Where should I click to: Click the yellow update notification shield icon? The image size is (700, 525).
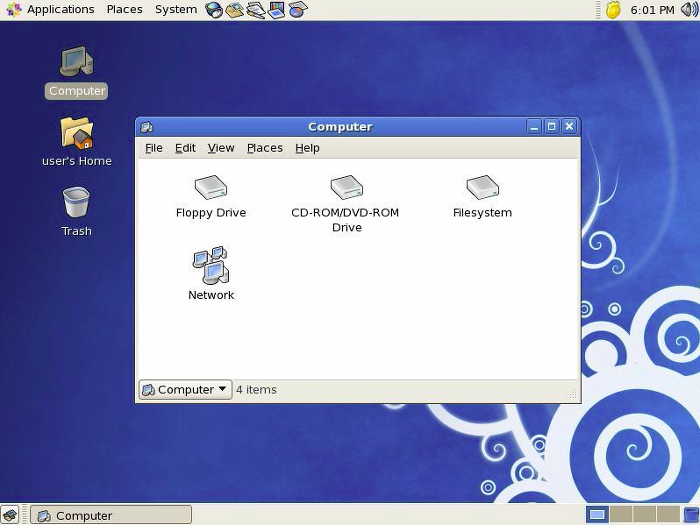tap(613, 9)
